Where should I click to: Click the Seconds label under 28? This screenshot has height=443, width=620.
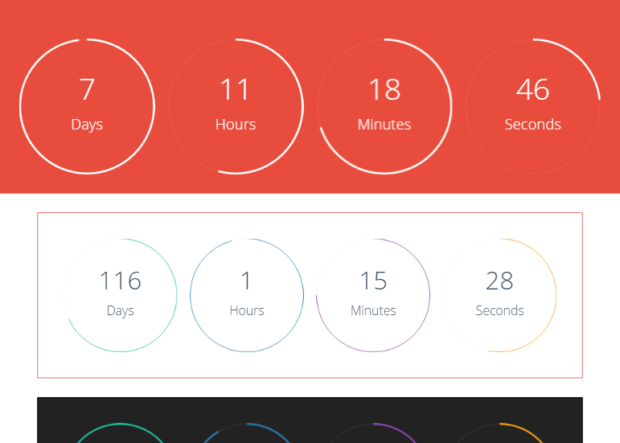click(500, 310)
